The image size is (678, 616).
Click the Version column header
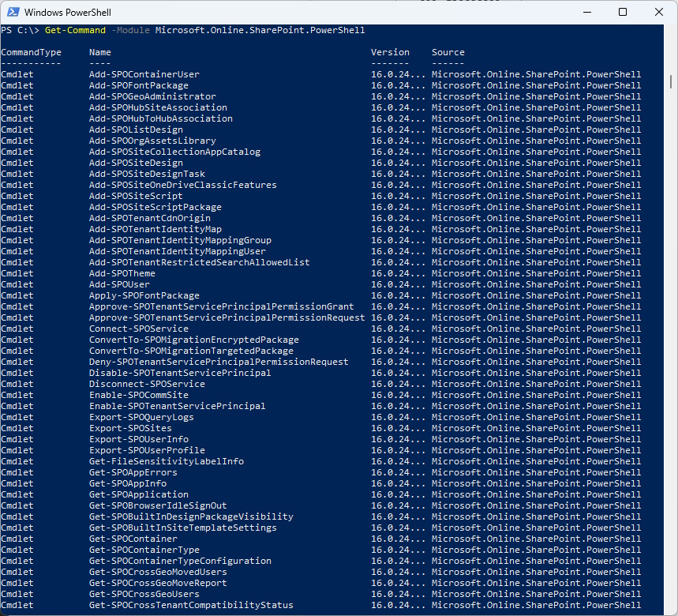(390, 52)
